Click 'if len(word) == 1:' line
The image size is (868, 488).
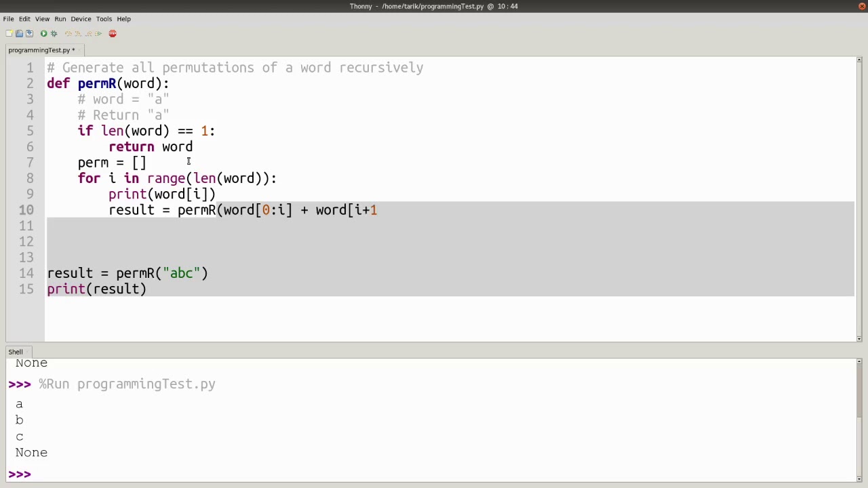146,131
